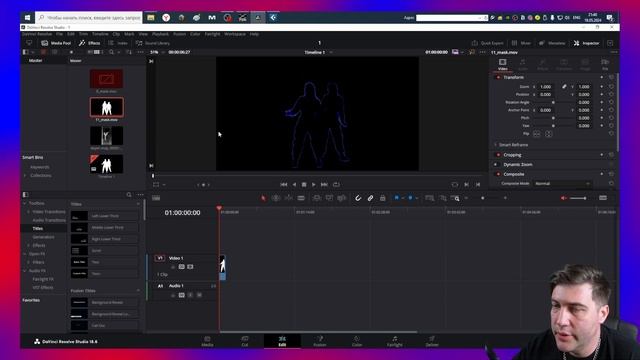Switch to the Color page
This screenshot has width=640, height=360.
(357, 341)
